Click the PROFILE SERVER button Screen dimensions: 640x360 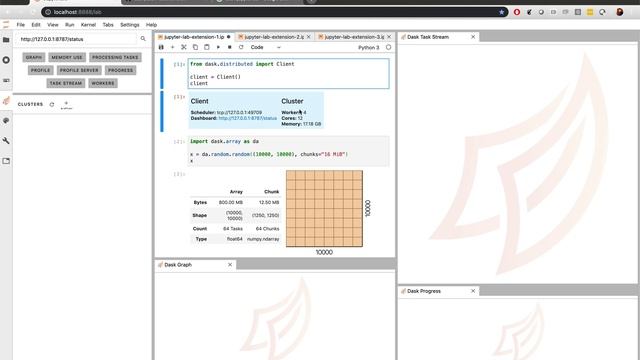point(79,70)
